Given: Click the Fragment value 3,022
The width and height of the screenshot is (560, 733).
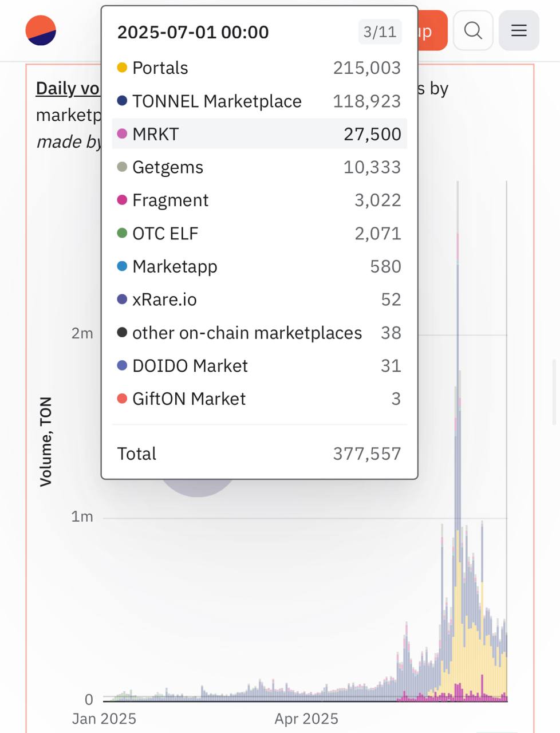Looking at the screenshot, I should pos(378,200).
